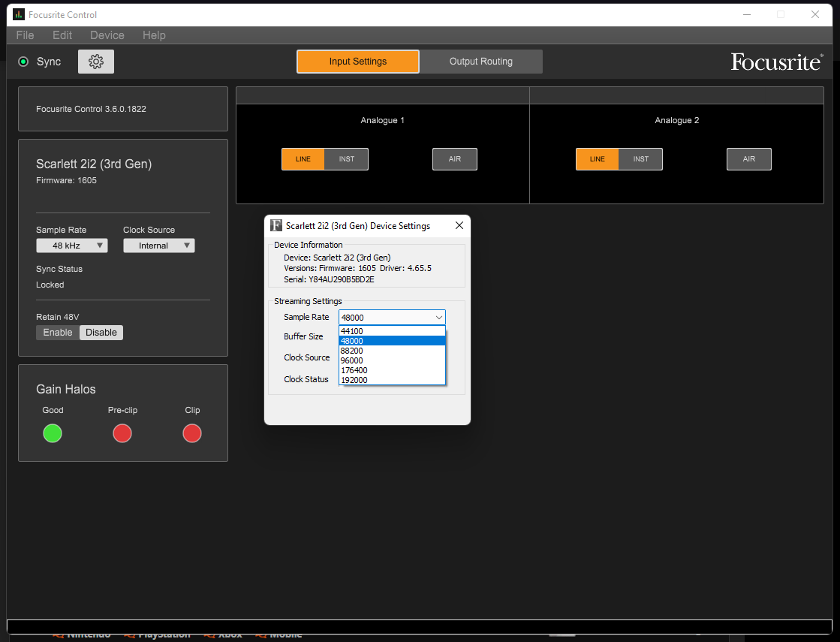The image size is (840, 642).
Task: Select 192000 in sample rate list
Action: tap(392, 379)
